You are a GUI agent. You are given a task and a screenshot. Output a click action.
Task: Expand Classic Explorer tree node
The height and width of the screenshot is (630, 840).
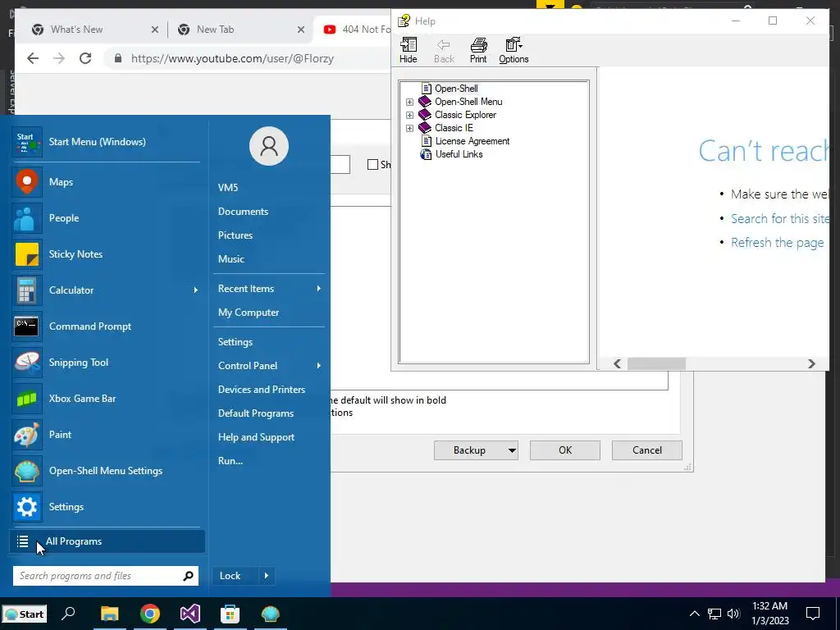(x=410, y=115)
